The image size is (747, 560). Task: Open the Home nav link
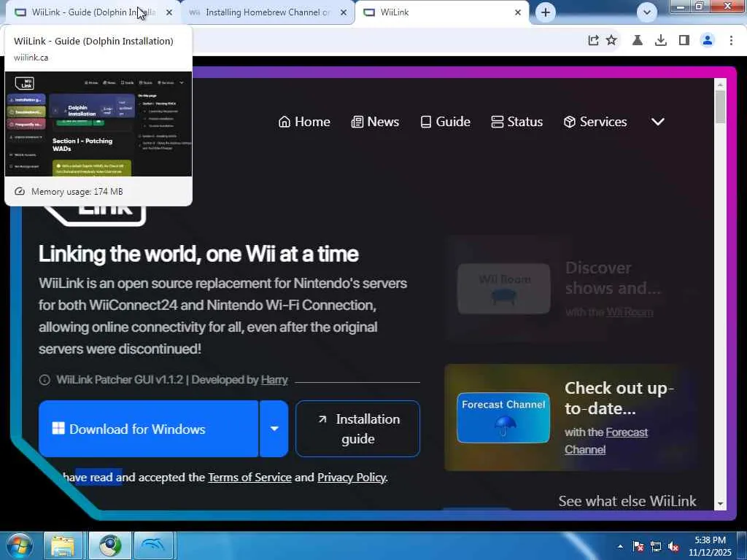tap(304, 122)
